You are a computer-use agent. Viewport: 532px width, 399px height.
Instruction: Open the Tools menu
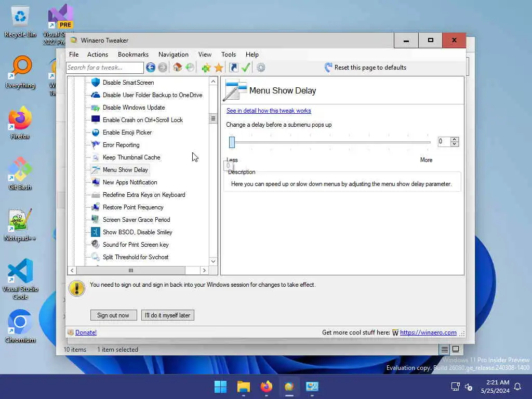[x=229, y=54]
